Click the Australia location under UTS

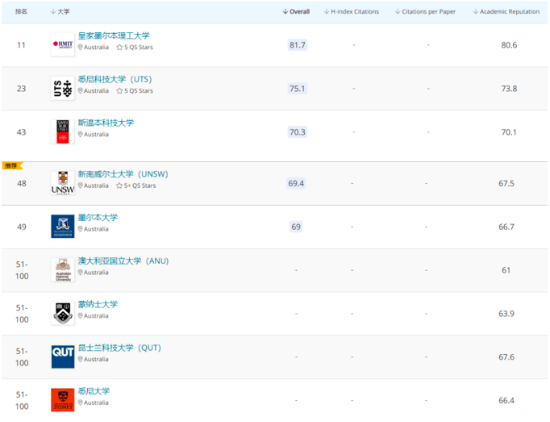(93, 91)
